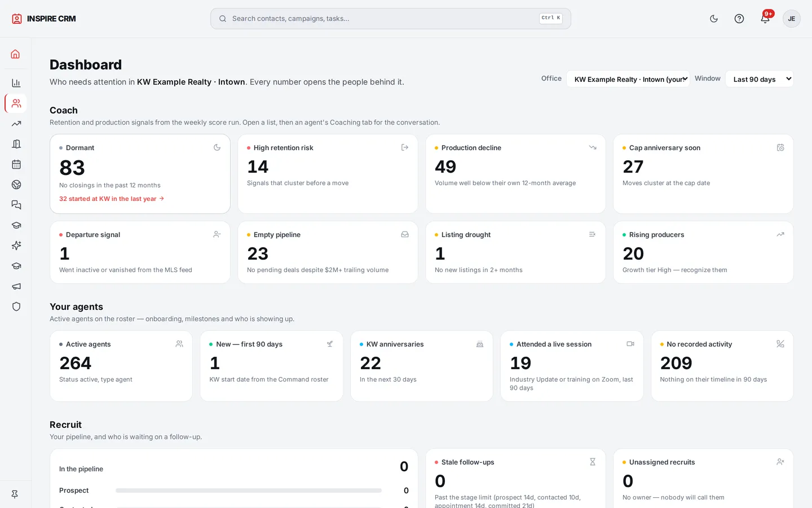Open the sparkles AI sidebar icon
The image size is (812, 508).
click(x=16, y=246)
